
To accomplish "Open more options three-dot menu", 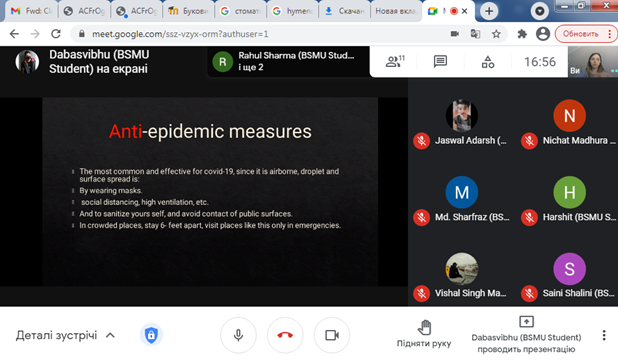I will 604,335.
